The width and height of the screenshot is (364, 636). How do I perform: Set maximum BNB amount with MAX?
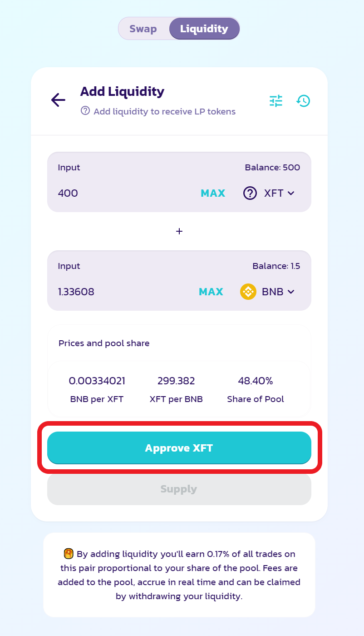coord(211,292)
